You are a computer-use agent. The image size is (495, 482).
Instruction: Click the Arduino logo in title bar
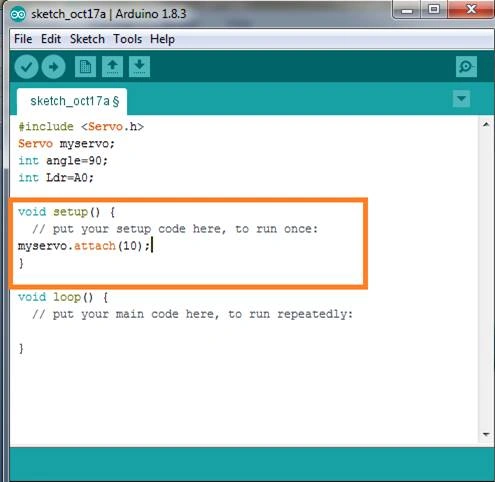[18, 14]
